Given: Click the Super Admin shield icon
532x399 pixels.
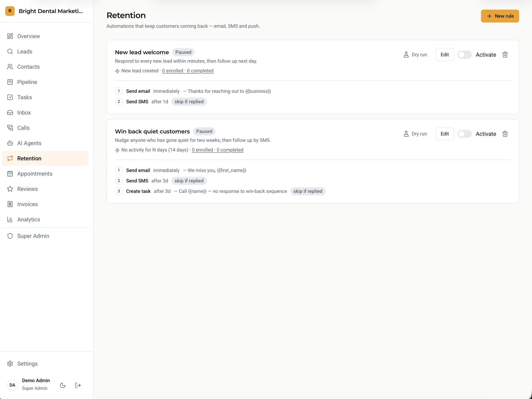Looking at the screenshot, I should pos(10,236).
